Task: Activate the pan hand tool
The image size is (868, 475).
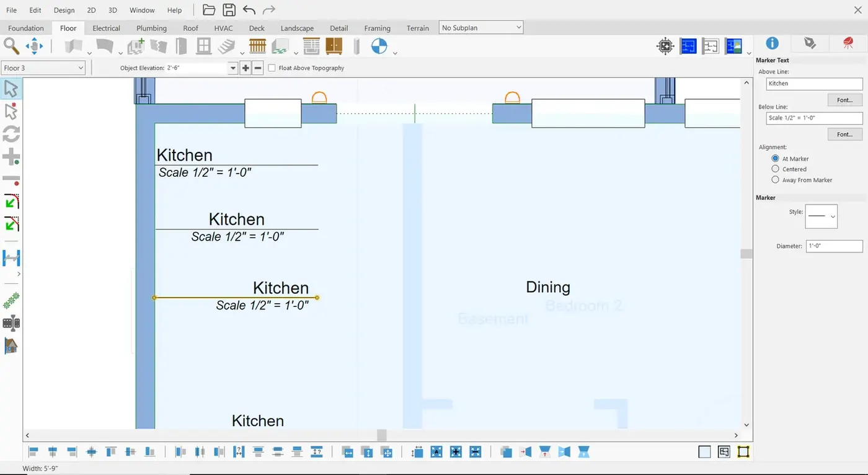Action: point(33,46)
